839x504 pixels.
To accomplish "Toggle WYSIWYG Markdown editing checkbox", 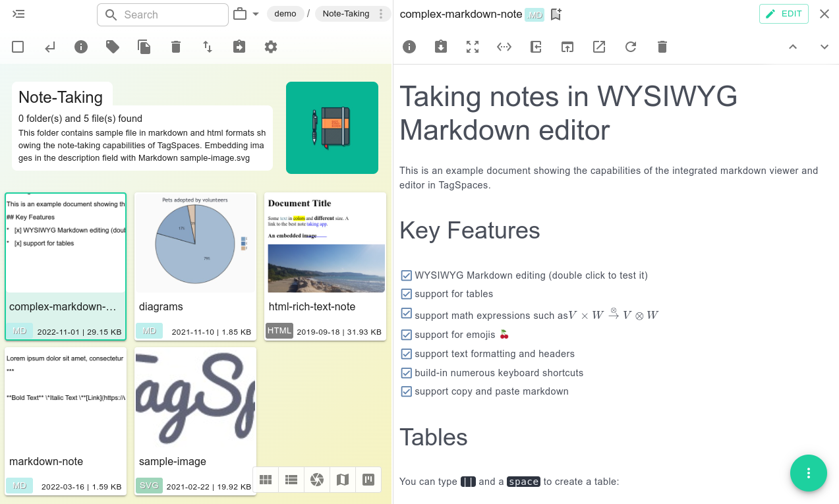I will (407, 275).
